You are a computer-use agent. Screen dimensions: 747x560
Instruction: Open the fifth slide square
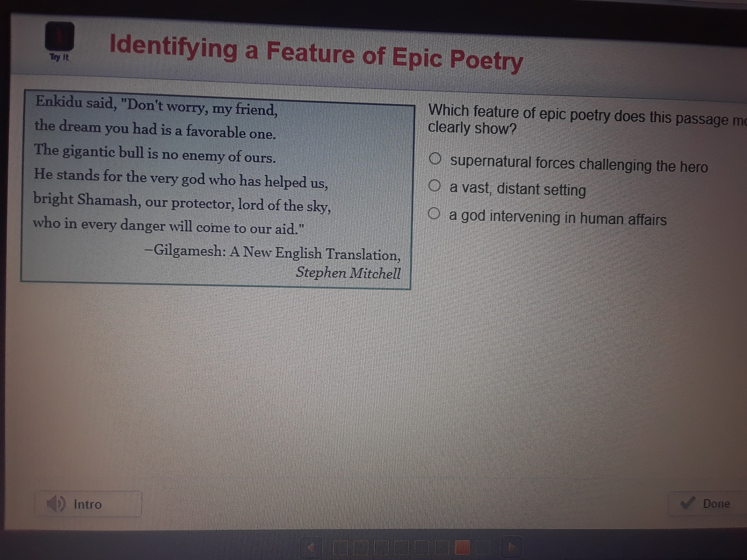422,547
